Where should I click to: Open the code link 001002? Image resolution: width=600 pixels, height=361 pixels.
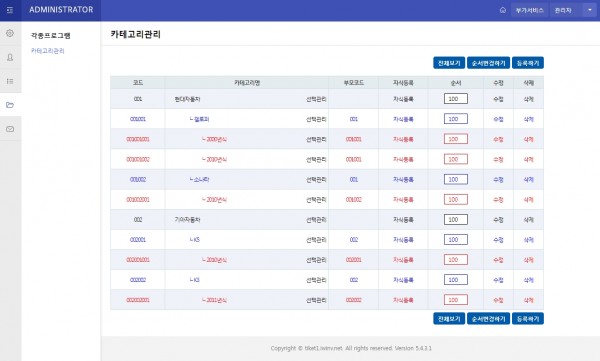point(138,180)
